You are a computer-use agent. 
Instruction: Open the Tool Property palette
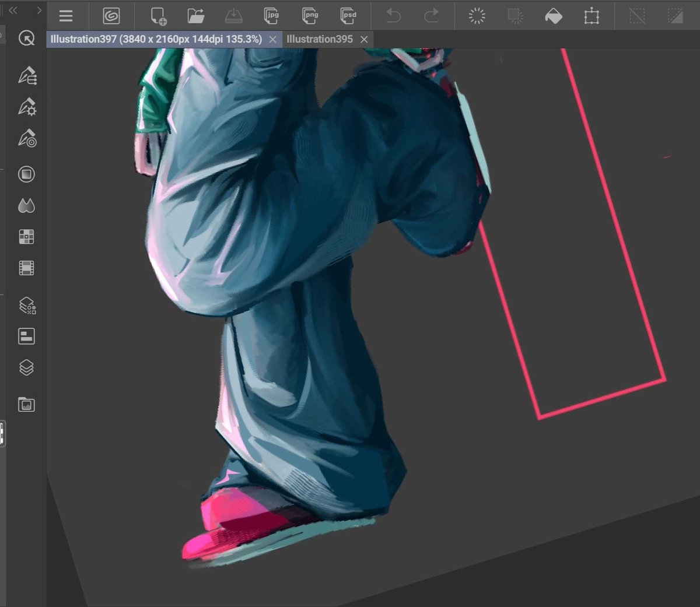(27, 107)
